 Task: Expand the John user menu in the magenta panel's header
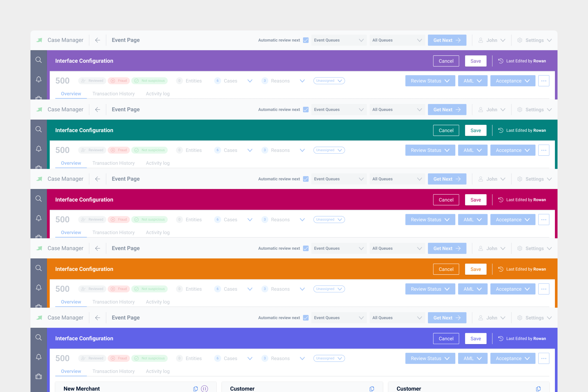(491, 179)
